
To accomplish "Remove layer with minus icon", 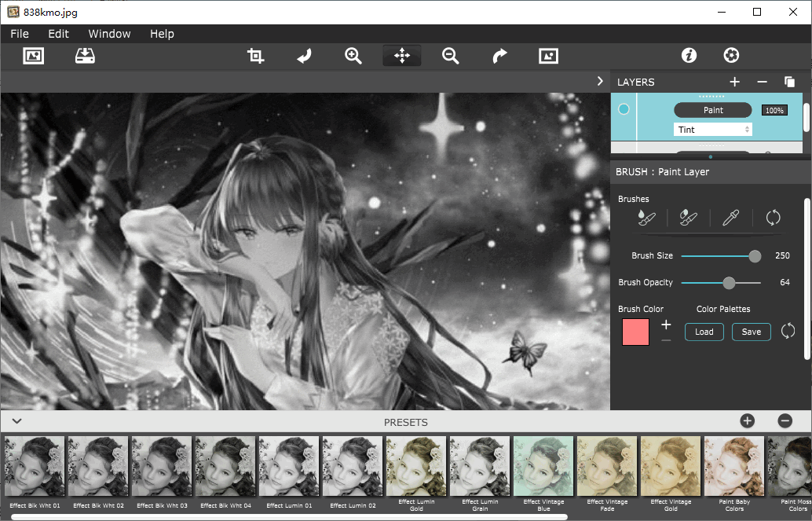I will point(762,82).
